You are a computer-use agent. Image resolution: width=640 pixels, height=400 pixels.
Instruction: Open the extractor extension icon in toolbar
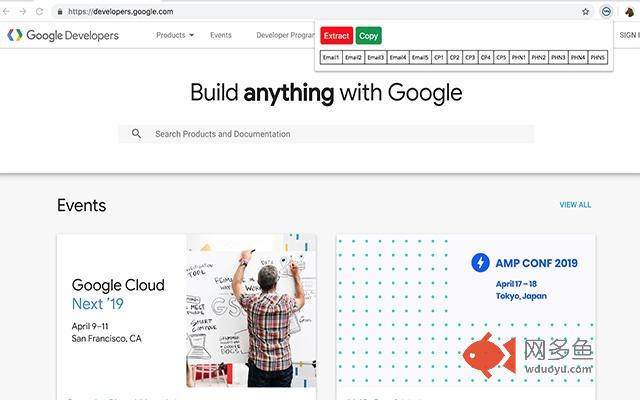pos(607,12)
